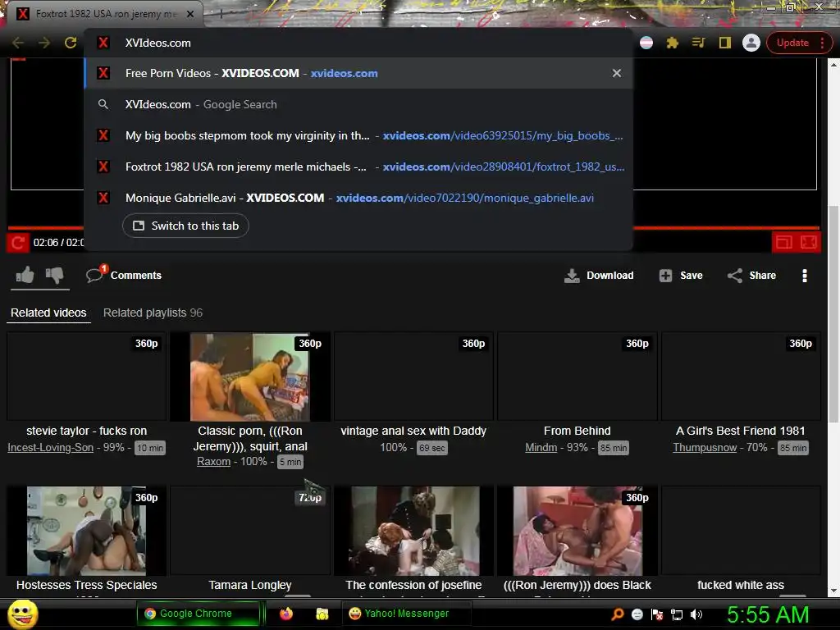The width and height of the screenshot is (840, 630).
Task: Close the Foxtrot 1982 browser tab
Action: click(189, 14)
